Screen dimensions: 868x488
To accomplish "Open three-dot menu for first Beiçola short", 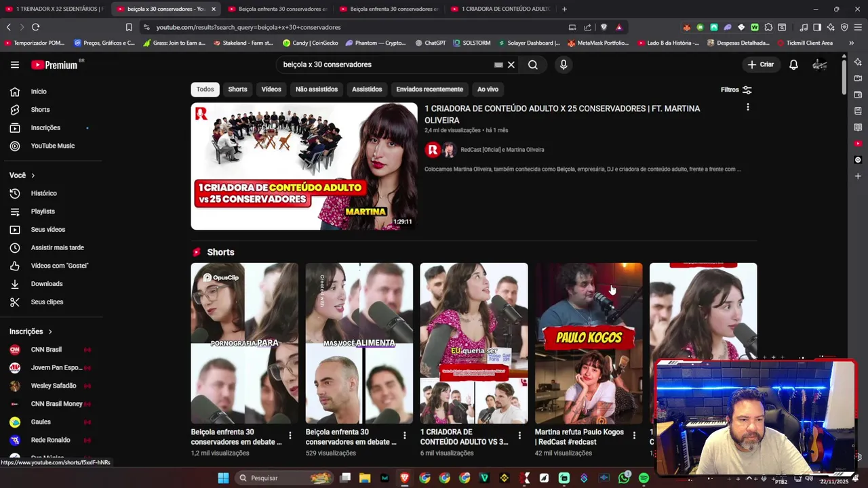I will click(290, 436).
